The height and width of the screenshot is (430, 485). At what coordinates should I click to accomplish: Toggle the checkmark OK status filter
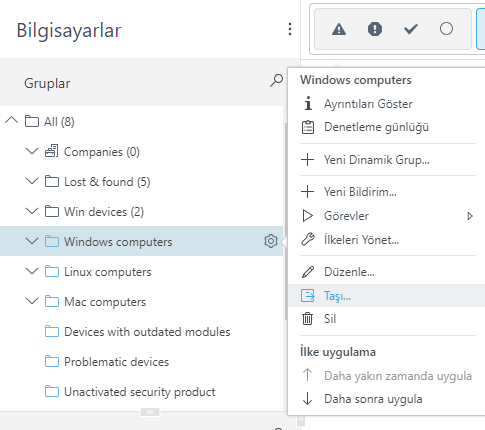tap(411, 29)
